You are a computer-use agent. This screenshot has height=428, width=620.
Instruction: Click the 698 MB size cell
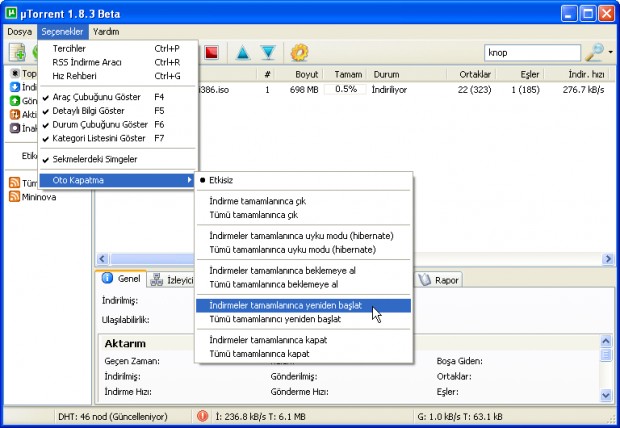click(x=304, y=90)
